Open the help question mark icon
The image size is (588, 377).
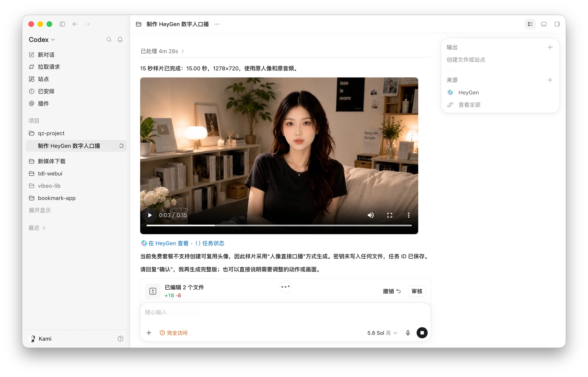[x=120, y=339]
